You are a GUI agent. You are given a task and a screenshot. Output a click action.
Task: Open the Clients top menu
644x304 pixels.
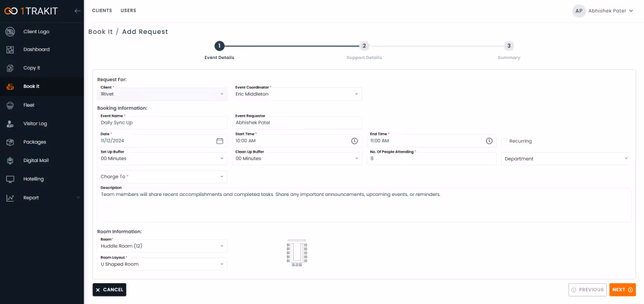(x=102, y=11)
